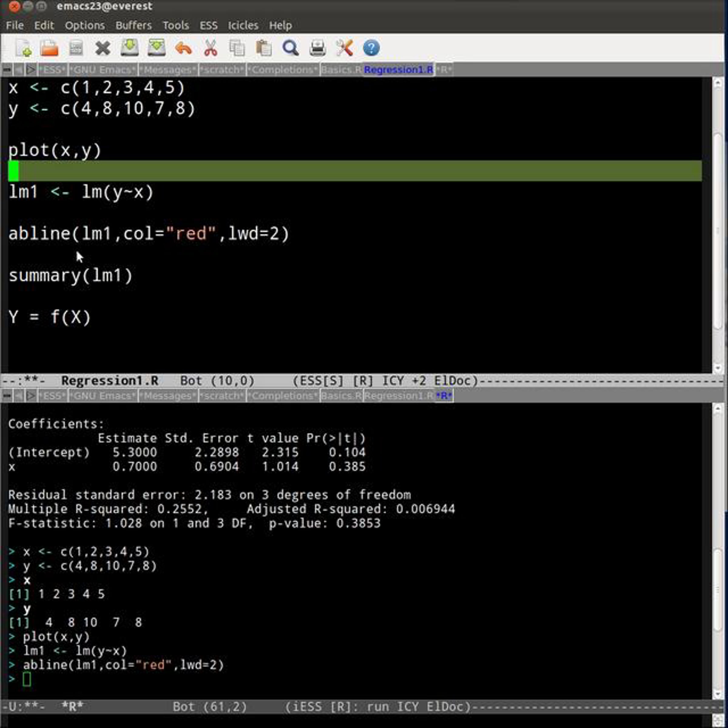Click the New file toolbar icon
Viewport: 728px width, 728px height.
click(24, 49)
